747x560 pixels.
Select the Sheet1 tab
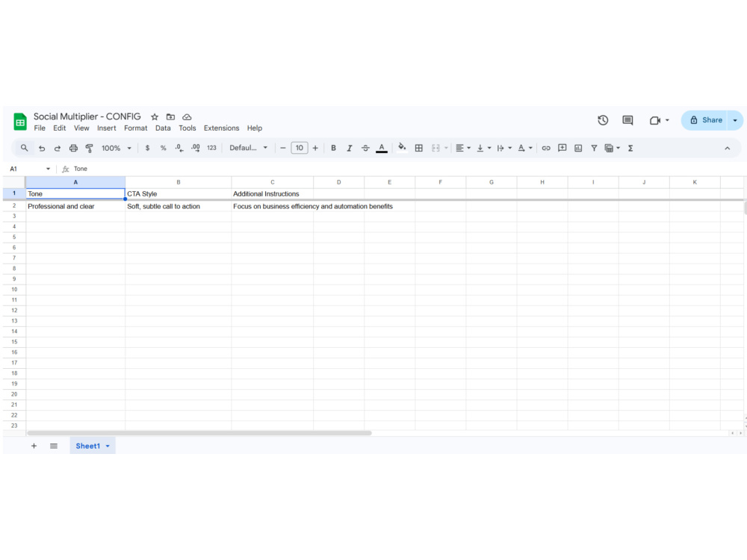point(93,447)
